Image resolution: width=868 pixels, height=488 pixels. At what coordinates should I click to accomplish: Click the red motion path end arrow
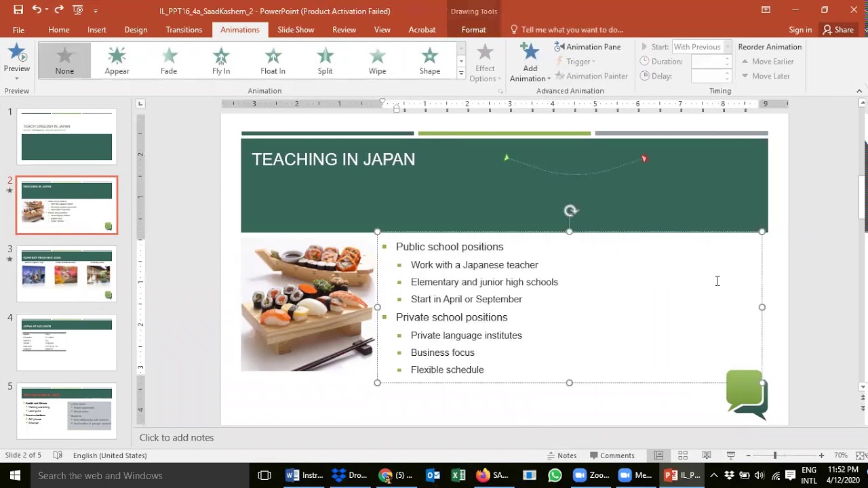click(x=644, y=159)
